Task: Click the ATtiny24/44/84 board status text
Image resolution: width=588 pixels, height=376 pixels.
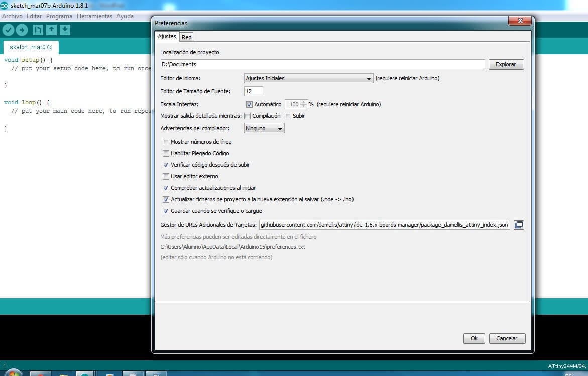Action: tap(566, 366)
